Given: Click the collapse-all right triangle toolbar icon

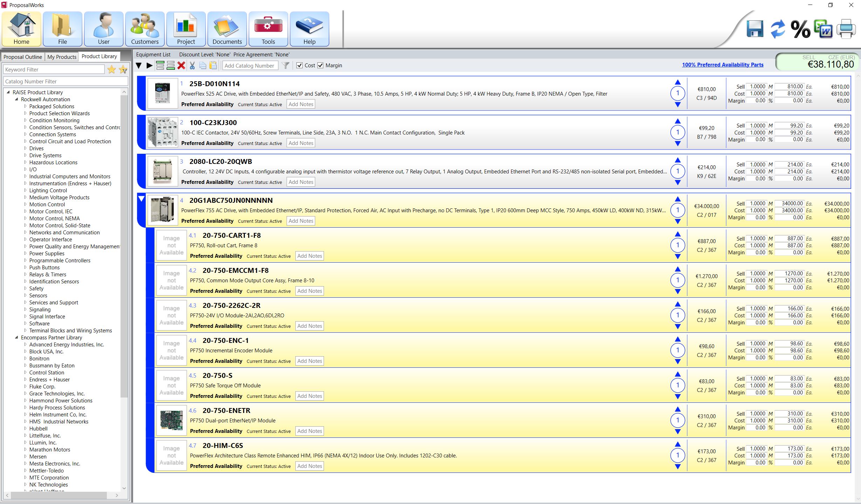Looking at the screenshot, I should pos(150,65).
